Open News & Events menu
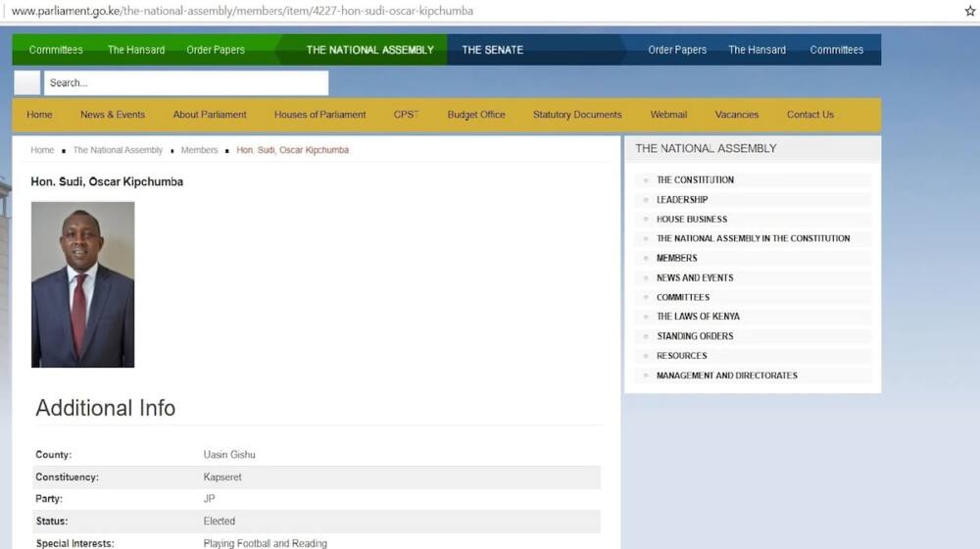980x549 pixels. 113,115
